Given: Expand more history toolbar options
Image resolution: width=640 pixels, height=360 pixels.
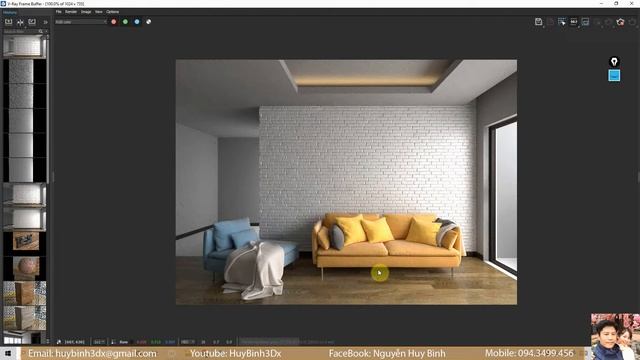Looking at the screenshot, I should click(45, 22).
